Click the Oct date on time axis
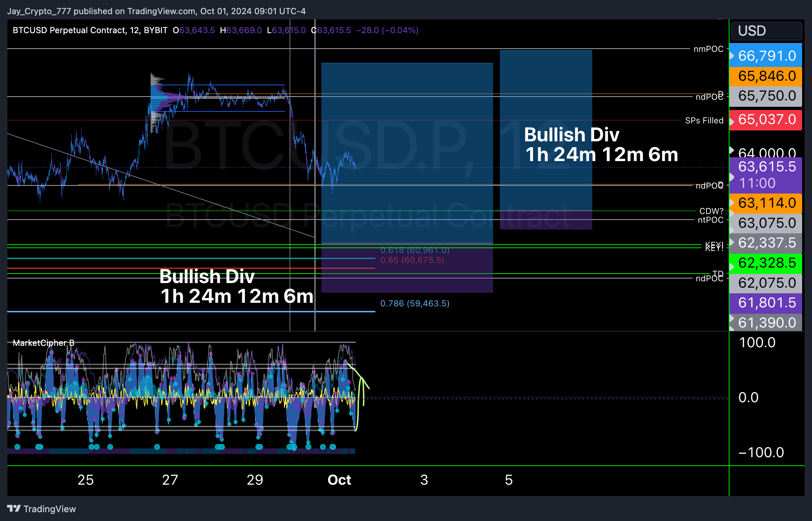Viewport: 812px width, 521px height. pyautogui.click(x=339, y=480)
